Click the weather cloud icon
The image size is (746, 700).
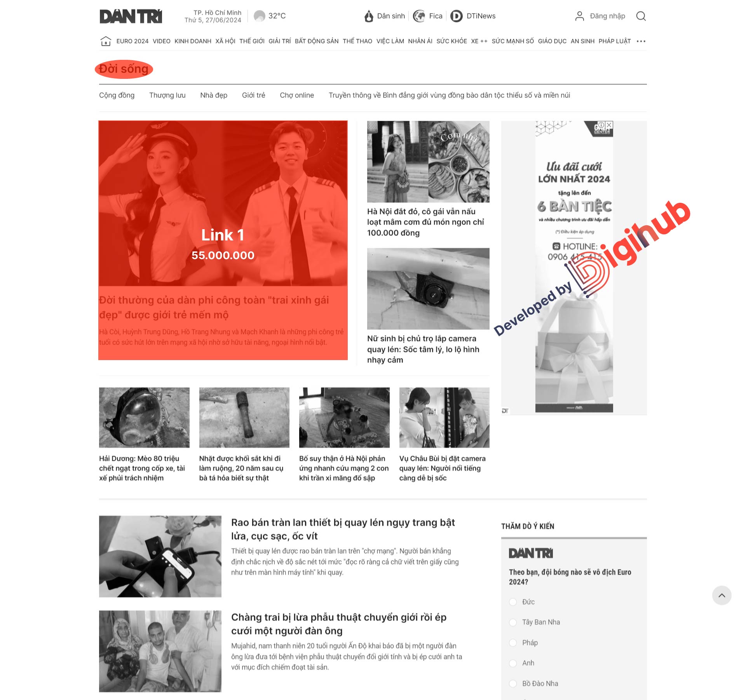point(259,16)
